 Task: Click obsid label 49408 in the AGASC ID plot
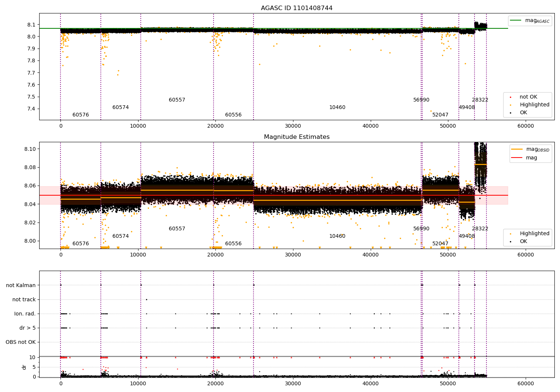pos(467,108)
